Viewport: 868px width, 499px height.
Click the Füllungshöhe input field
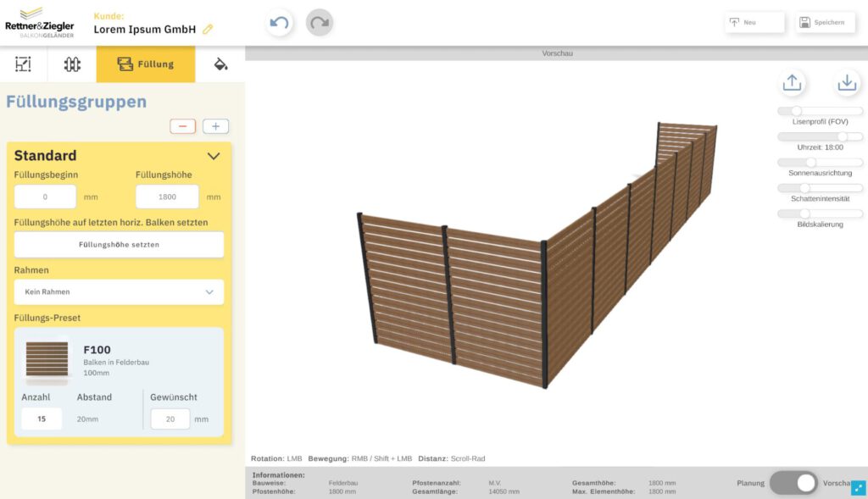167,197
